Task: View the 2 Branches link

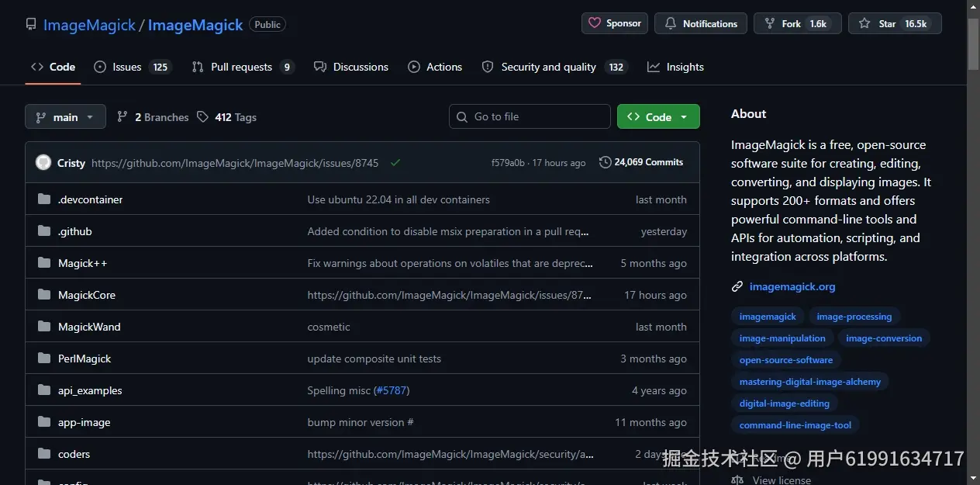Action: click(x=153, y=117)
